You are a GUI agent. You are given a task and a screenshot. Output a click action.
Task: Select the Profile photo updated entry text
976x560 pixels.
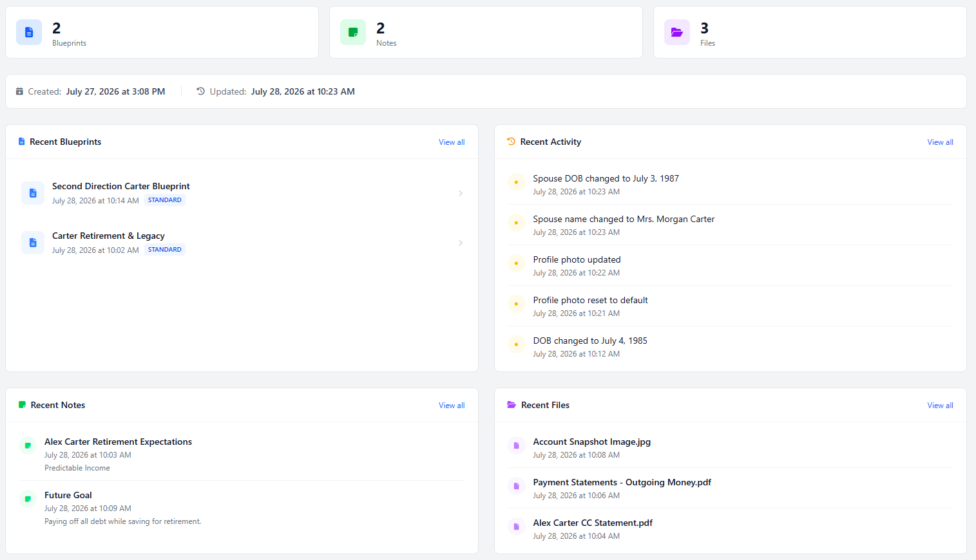(577, 259)
